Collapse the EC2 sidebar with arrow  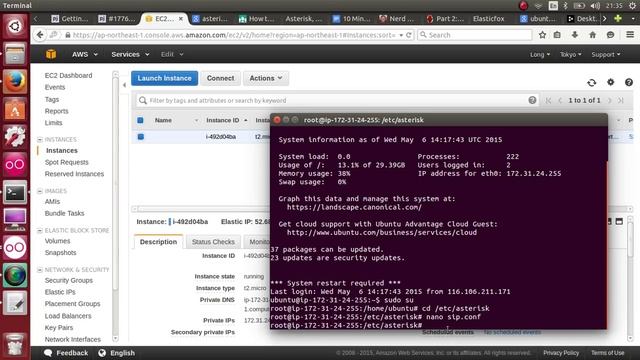pyautogui.click(x=124, y=85)
